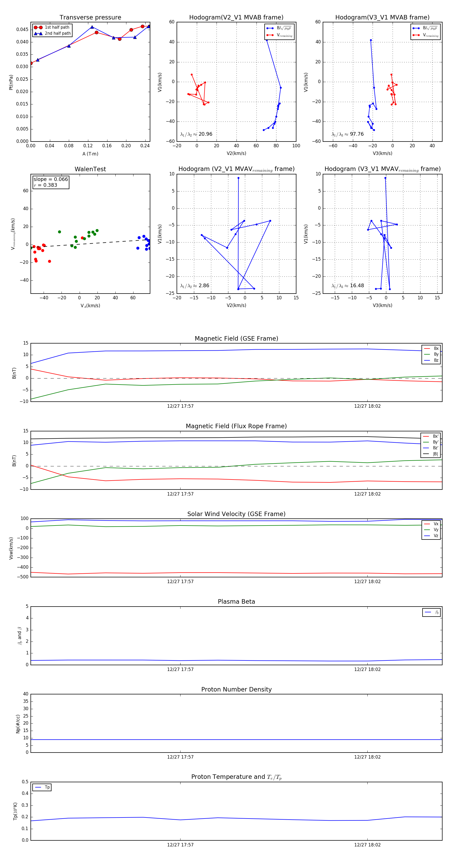473x868 pixels.
Task: Select the Bx' legend entry in Flux Rope panel
Action: (431, 436)
